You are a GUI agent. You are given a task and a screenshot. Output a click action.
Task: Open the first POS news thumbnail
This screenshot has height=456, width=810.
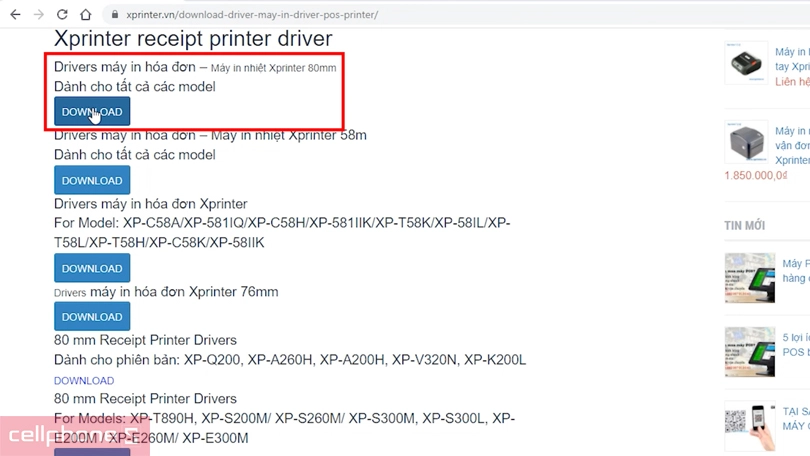(750, 278)
